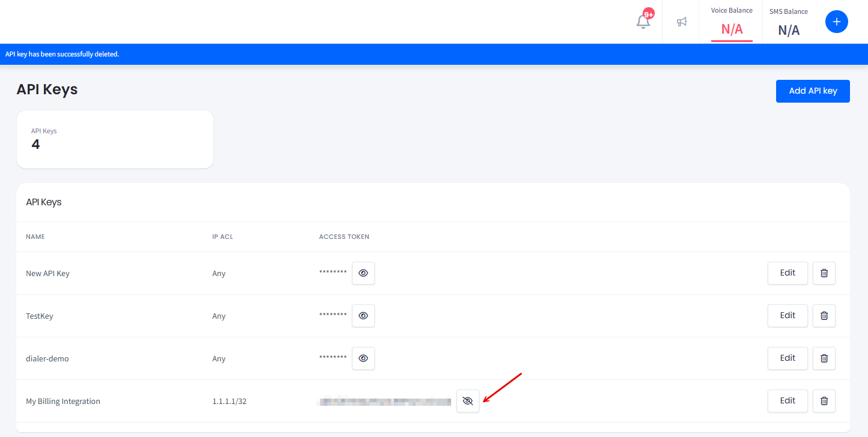Select the dialer-demo name
Viewport: 868px width, 437px height.
(x=47, y=359)
